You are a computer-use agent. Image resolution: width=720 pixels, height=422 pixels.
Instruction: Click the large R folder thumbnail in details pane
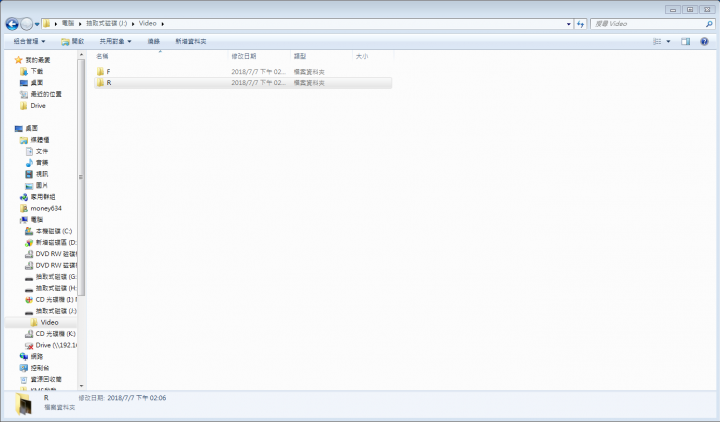[23, 405]
